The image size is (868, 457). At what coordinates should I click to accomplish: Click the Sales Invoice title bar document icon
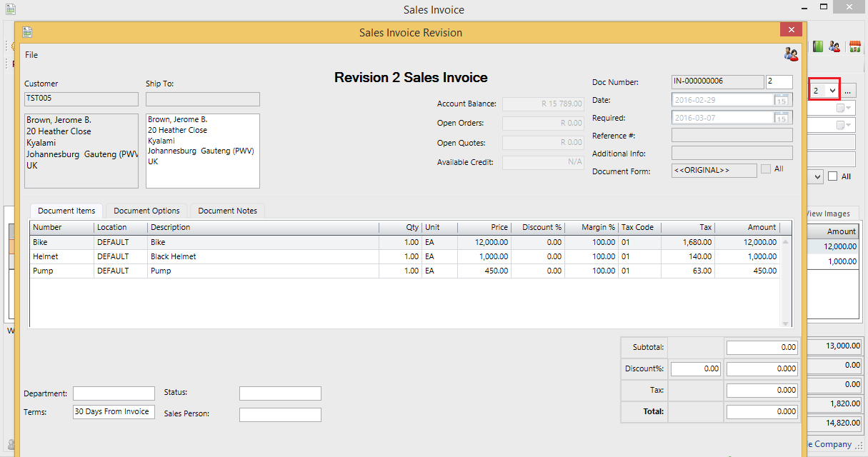[10, 10]
